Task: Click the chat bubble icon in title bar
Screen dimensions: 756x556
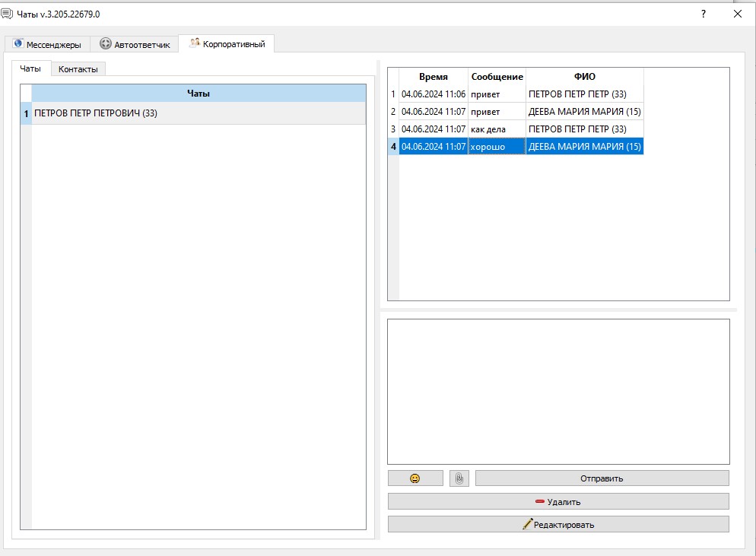Action: click(x=8, y=14)
